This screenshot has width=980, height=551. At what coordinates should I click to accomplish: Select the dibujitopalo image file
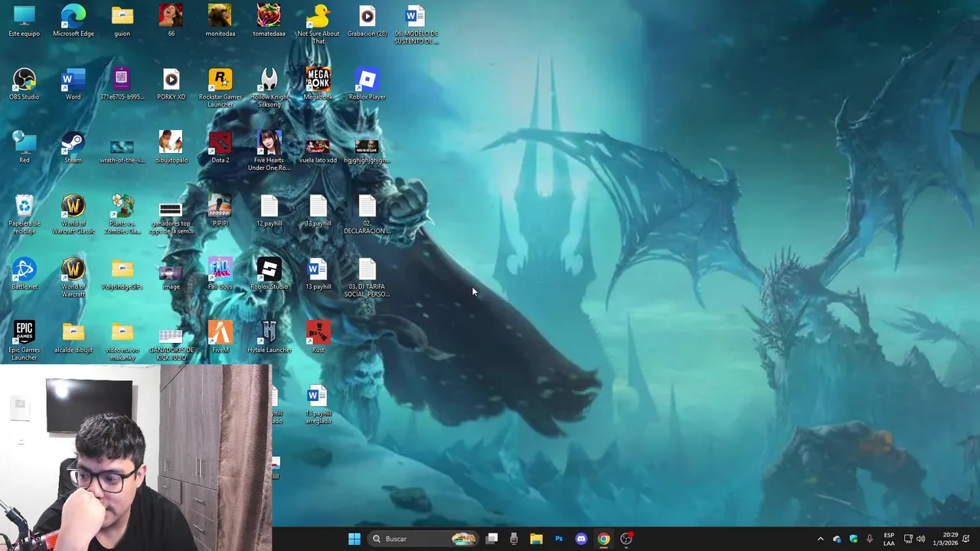[171, 147]
